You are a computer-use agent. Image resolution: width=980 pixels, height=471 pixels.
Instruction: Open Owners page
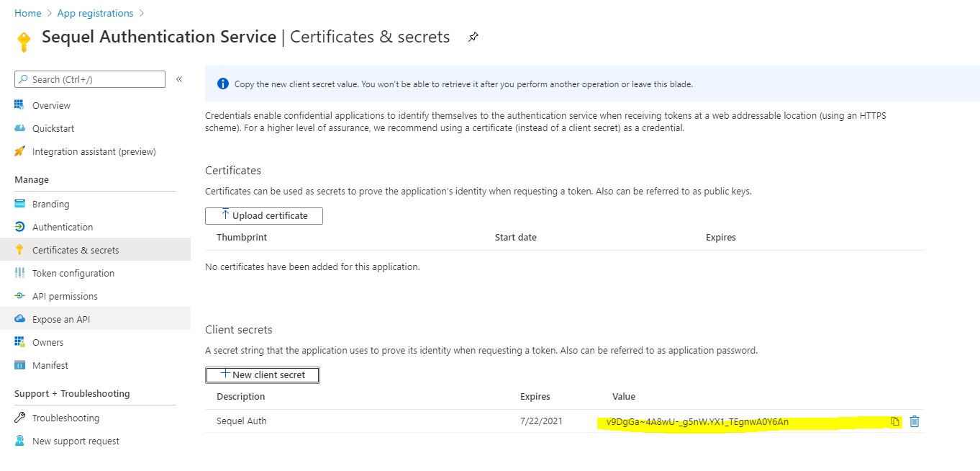coord(48,342)
